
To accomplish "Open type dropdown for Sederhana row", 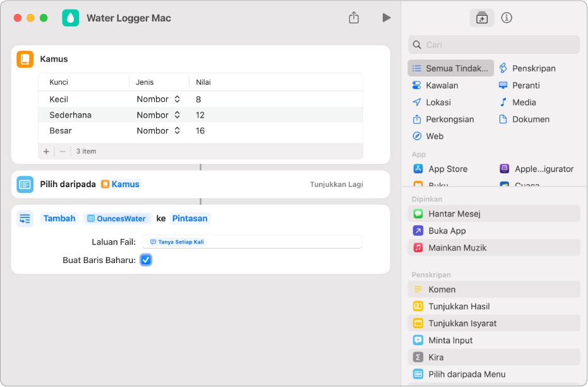I will click(159, 115).
